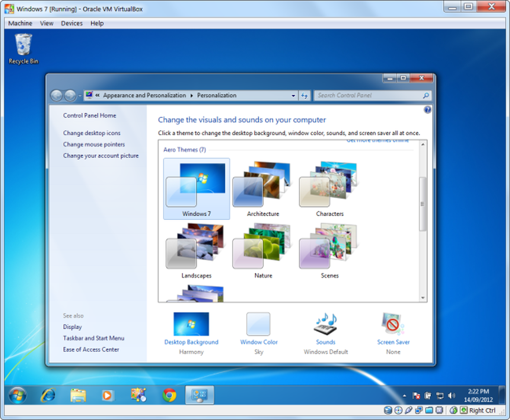
Task: Click Desktop Background text link
Action: click(191, 342)
